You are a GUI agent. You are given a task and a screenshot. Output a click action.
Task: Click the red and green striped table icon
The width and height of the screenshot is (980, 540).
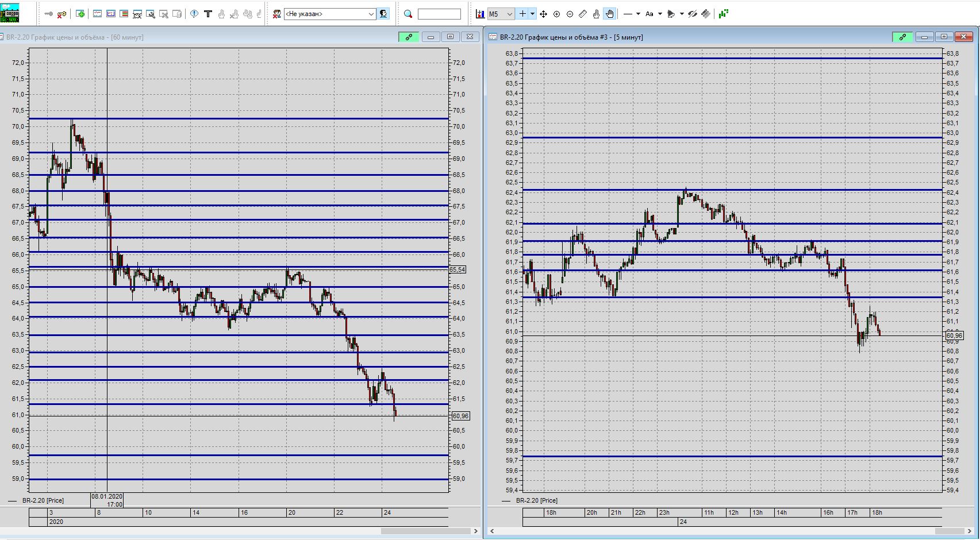point(124,14)
